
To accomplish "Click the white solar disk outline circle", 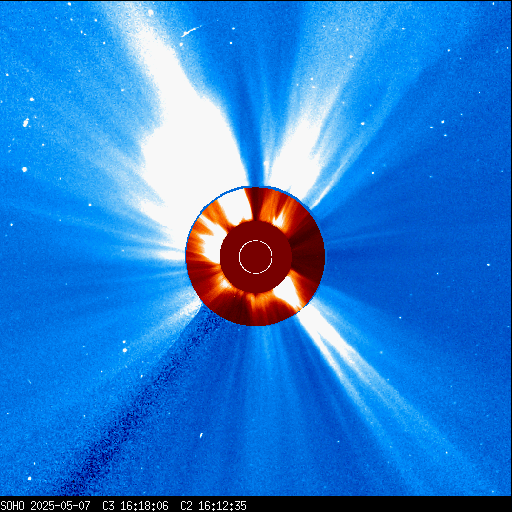I will pyautogui.click(x=256, y=257).
